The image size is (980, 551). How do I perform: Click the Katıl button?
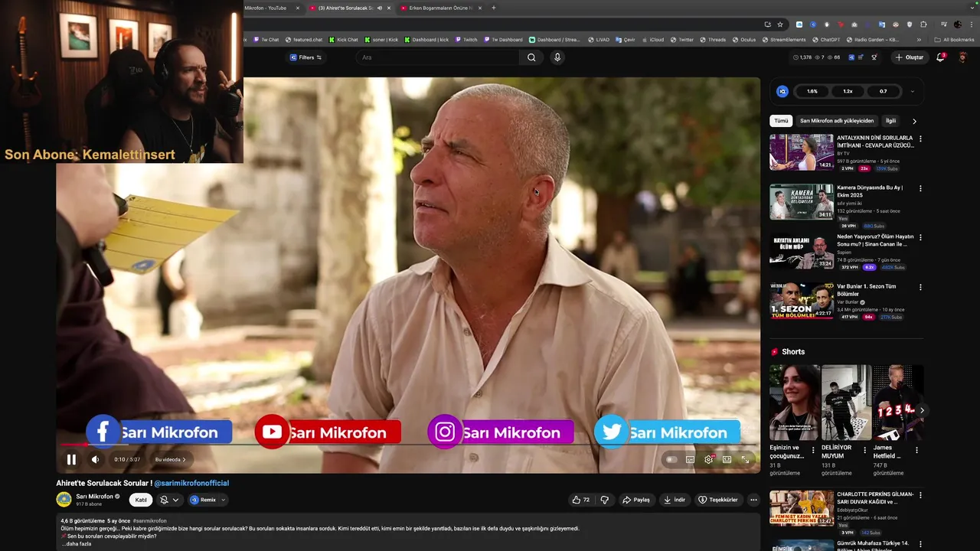pos(141,500)
